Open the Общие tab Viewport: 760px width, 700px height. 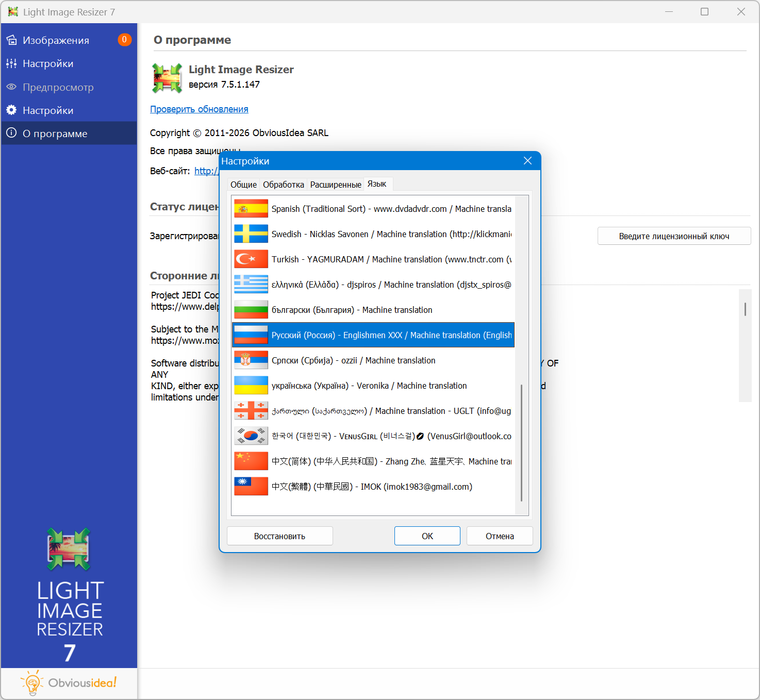point(243,185)
